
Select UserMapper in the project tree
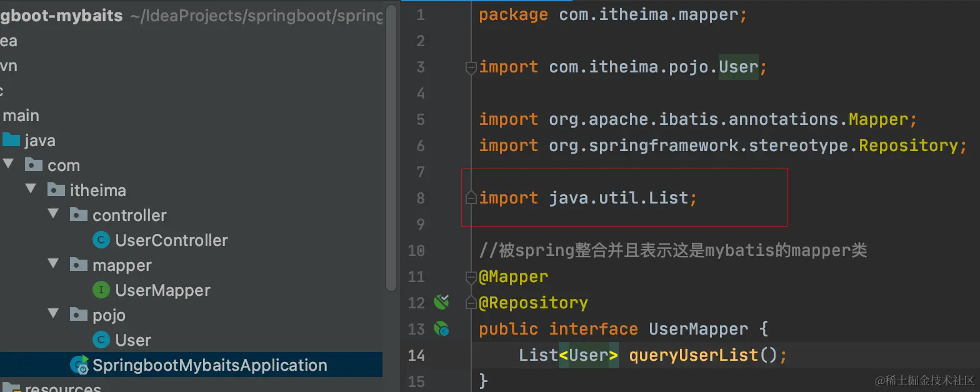coord(162,290)
